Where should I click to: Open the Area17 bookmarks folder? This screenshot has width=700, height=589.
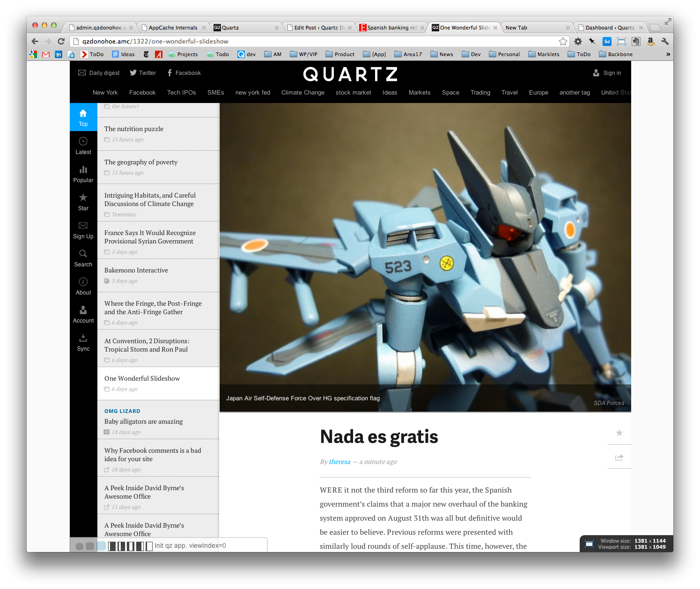408,54
